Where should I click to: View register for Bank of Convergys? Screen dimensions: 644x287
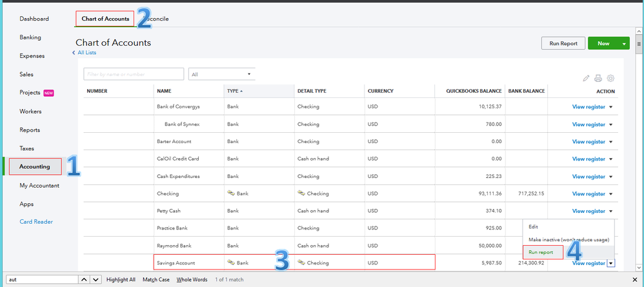(589, 107)
